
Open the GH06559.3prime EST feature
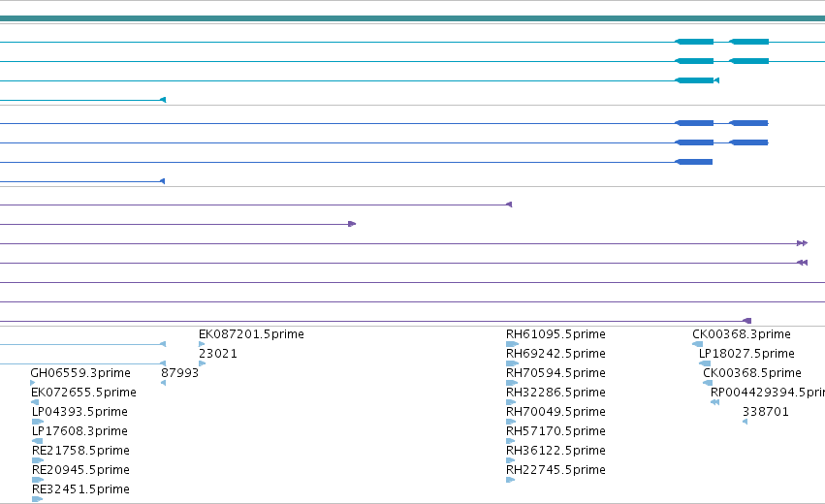[x=80, y=373]
